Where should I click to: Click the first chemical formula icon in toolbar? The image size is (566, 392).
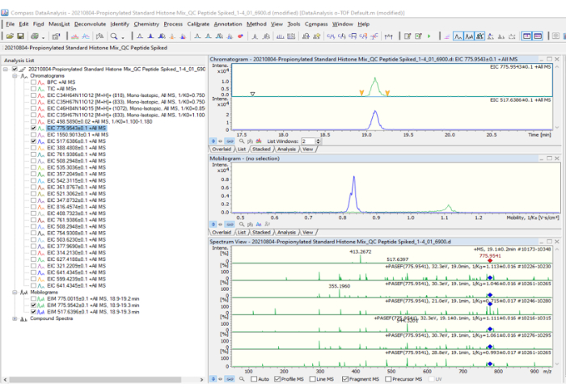[331, 36]
